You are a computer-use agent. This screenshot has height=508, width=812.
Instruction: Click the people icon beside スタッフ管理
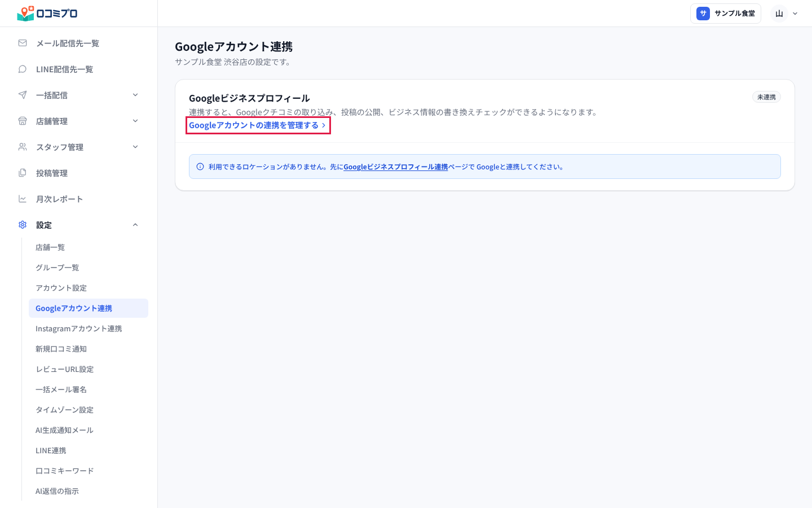23,147
